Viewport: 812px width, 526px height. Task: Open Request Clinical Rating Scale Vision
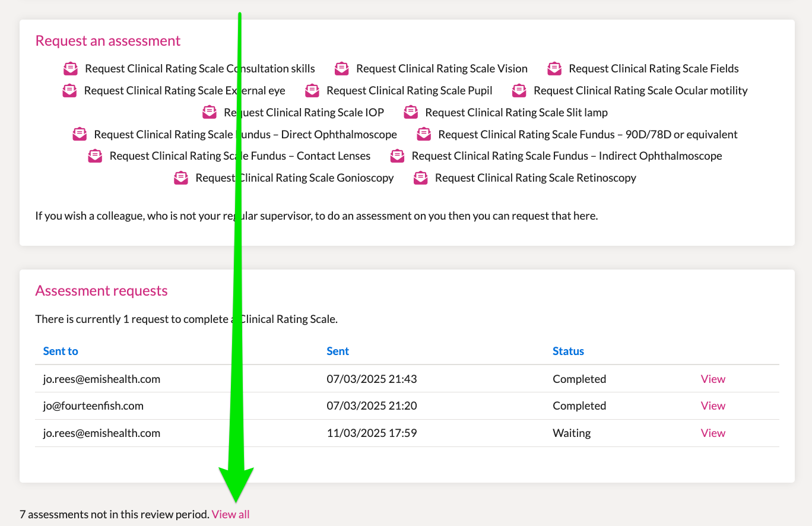[x=442, y=69]
